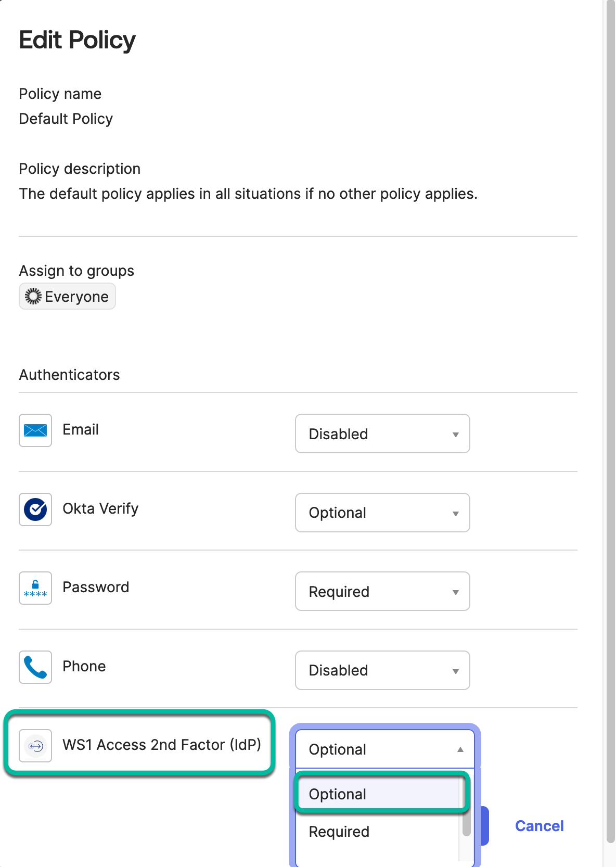
Task: Click the 'Assign to groups' label
Action: [76, 271]
